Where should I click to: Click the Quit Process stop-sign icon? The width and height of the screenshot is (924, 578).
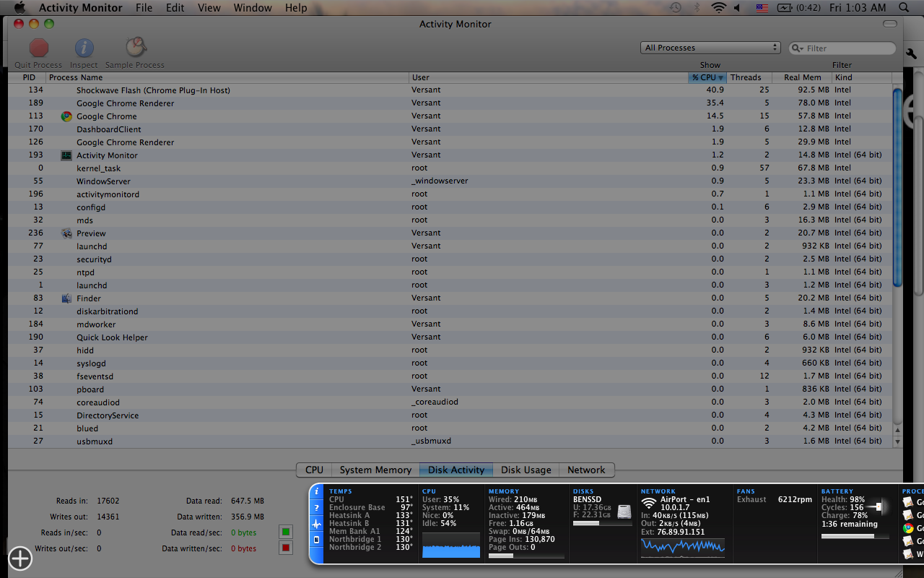pos(39,48)
